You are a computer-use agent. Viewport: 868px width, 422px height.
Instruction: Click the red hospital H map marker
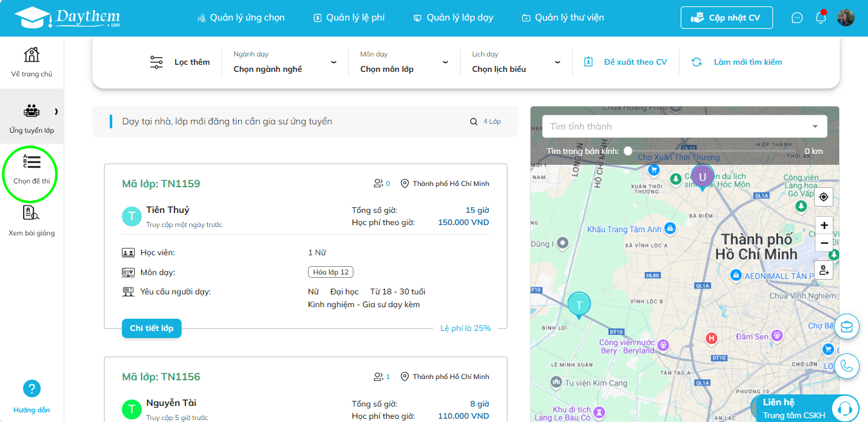pyautogui.click(x=711, y=338)
